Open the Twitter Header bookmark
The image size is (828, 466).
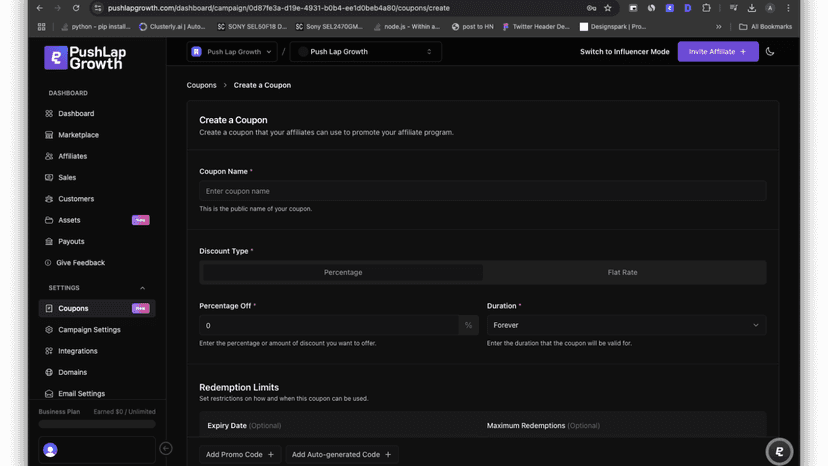pos(536,26)
